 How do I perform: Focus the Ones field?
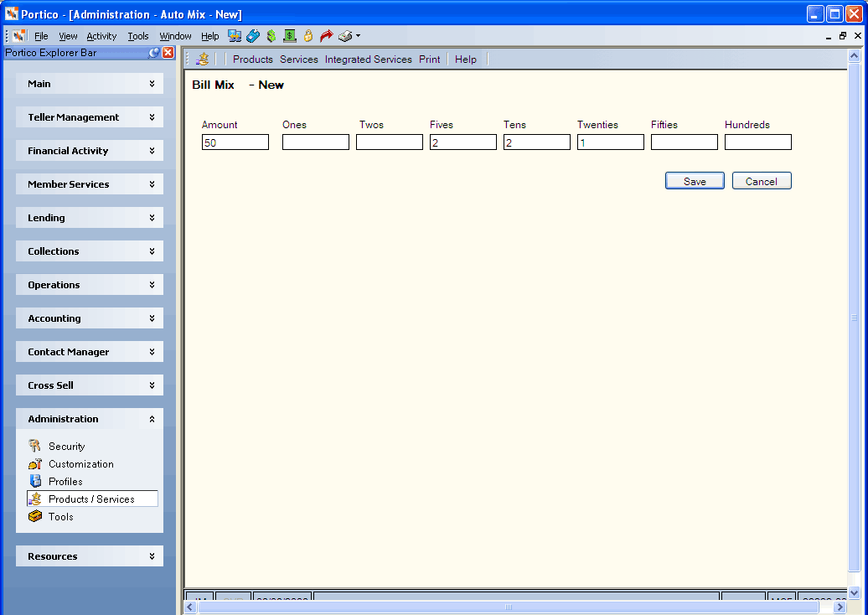pos(316,142)
